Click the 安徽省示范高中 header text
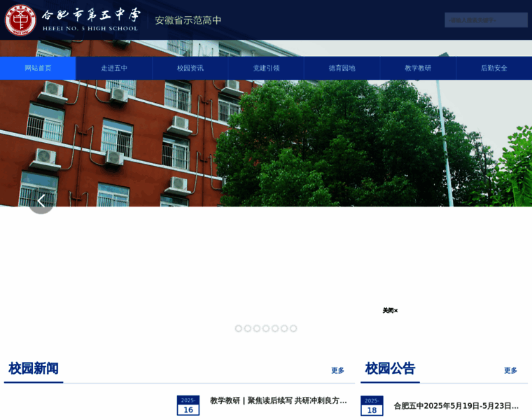This screenshot has width=532, height=420. click(188, 20)
